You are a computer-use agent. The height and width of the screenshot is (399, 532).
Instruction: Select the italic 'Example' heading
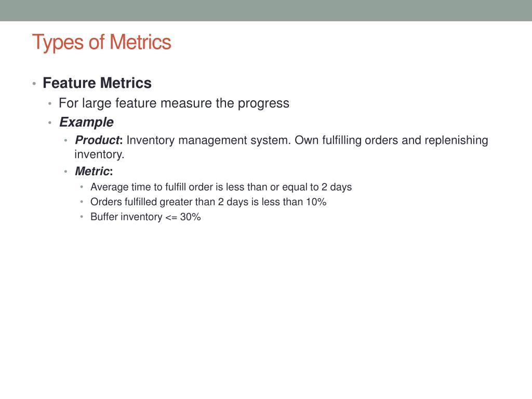pos(87,122)
